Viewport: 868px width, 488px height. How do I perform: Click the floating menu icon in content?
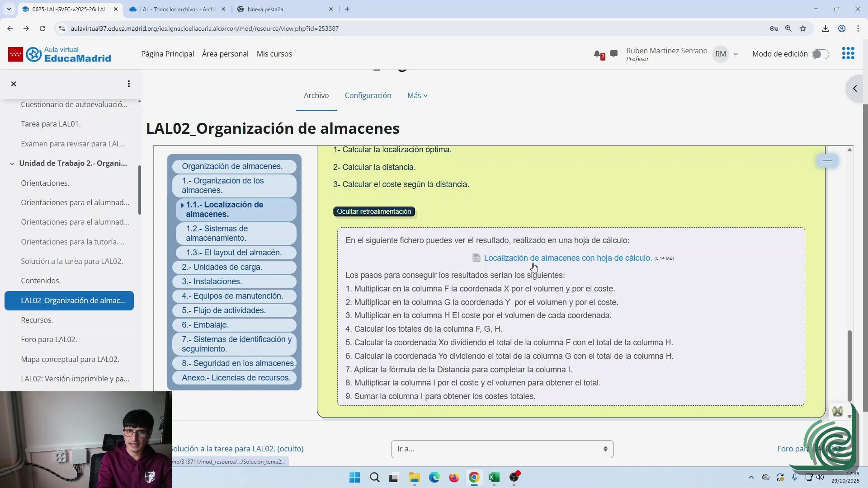coord(827,161)
